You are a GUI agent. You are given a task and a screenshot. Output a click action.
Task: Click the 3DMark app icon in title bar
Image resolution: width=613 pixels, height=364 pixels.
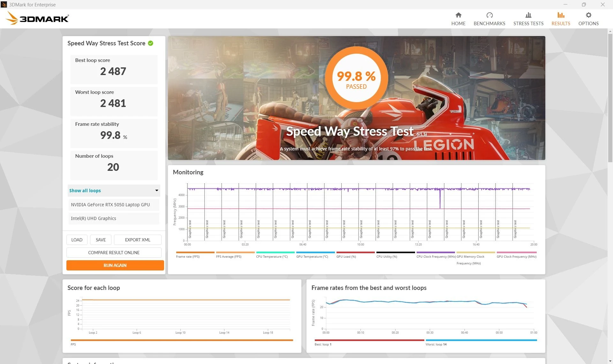[4, 4]
